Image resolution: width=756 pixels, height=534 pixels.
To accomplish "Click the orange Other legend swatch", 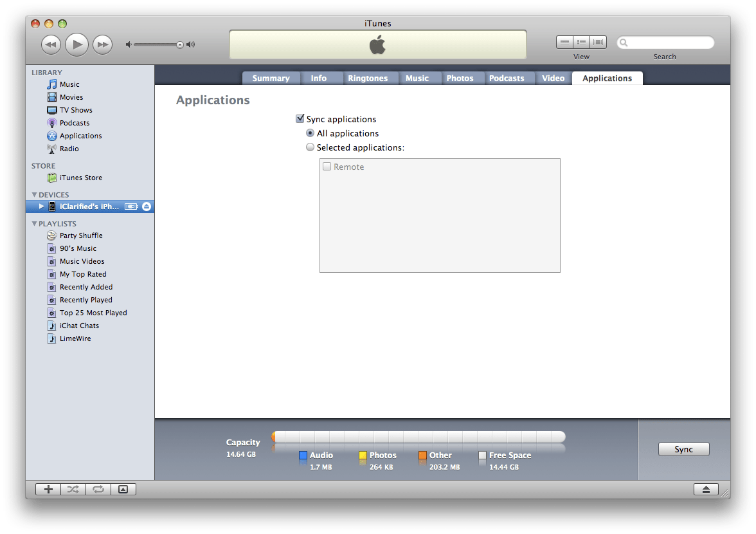I will [x=422, y=456].
